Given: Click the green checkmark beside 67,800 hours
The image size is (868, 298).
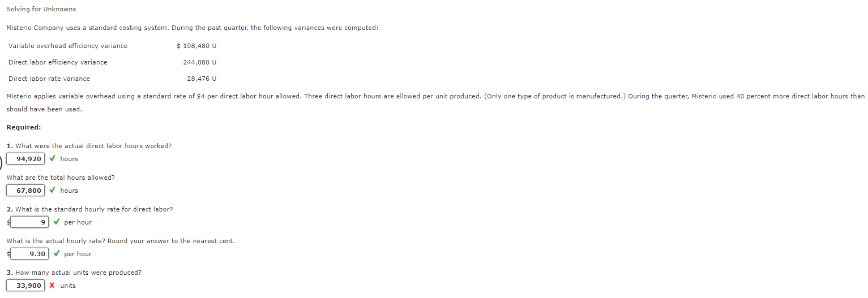Looking at the screenshot, I should point(52,191).
